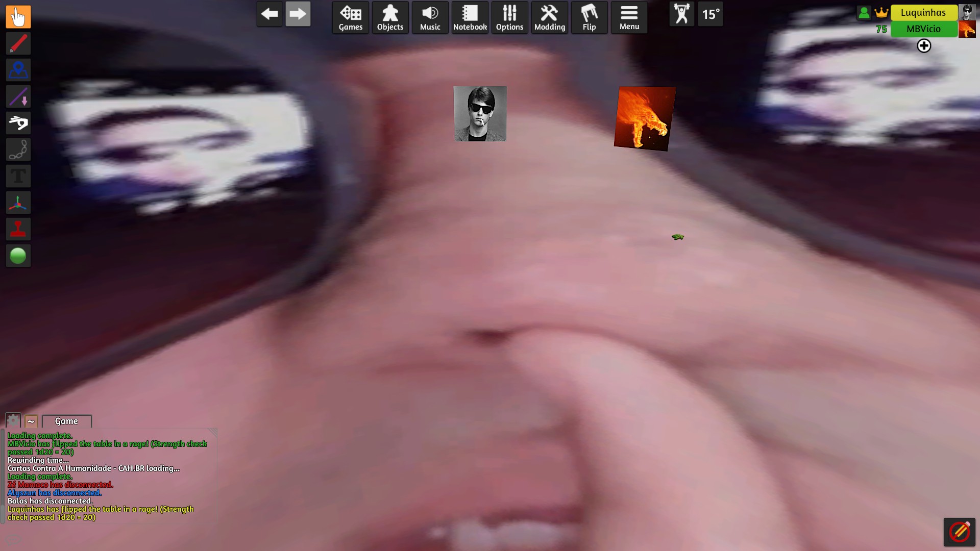Select the Flick hand tool
The height and width of the screenshot is (551, 980).
click(18, 123)
